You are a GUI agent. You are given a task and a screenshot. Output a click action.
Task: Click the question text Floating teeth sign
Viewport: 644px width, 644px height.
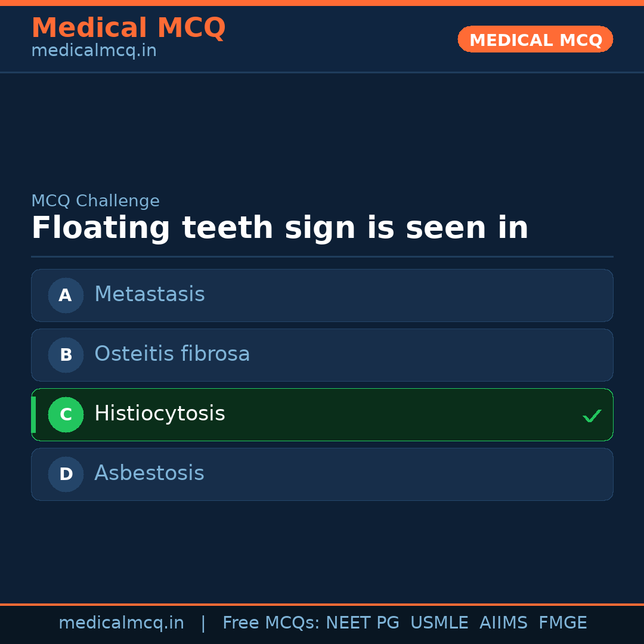280,227
